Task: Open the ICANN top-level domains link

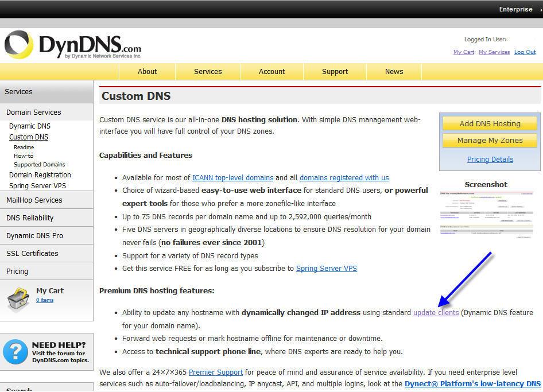Action: [x=232, y=178]
